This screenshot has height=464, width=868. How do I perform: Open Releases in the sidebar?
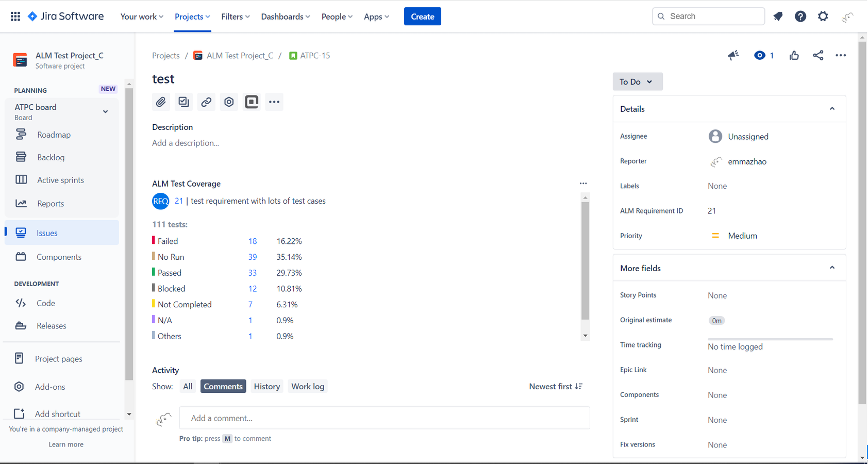coord(62,326)
